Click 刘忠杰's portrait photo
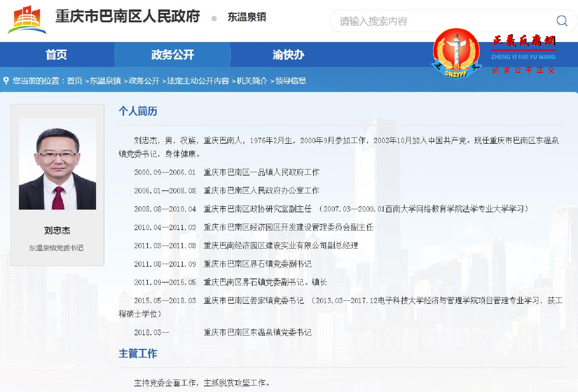The image size is (578, 392). 57,164
